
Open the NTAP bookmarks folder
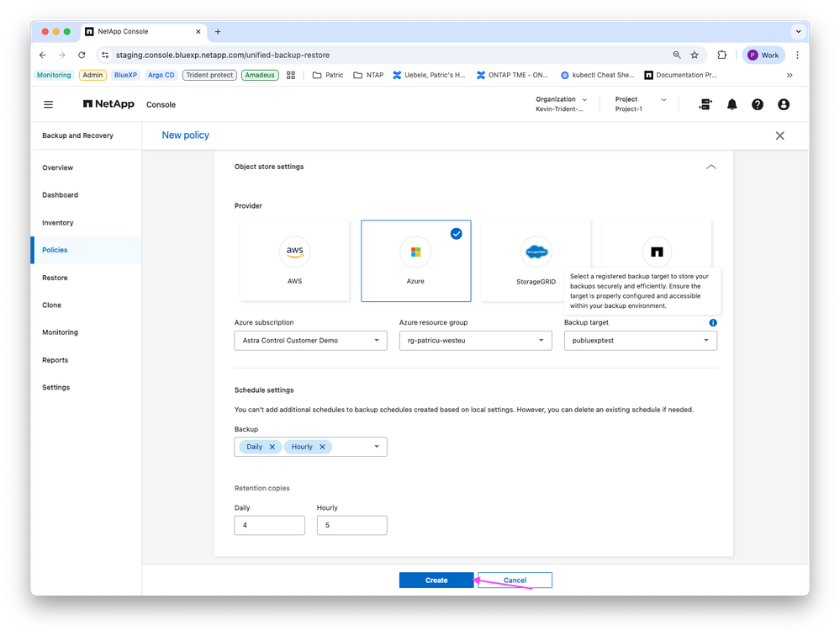click(x=368, y=75)
